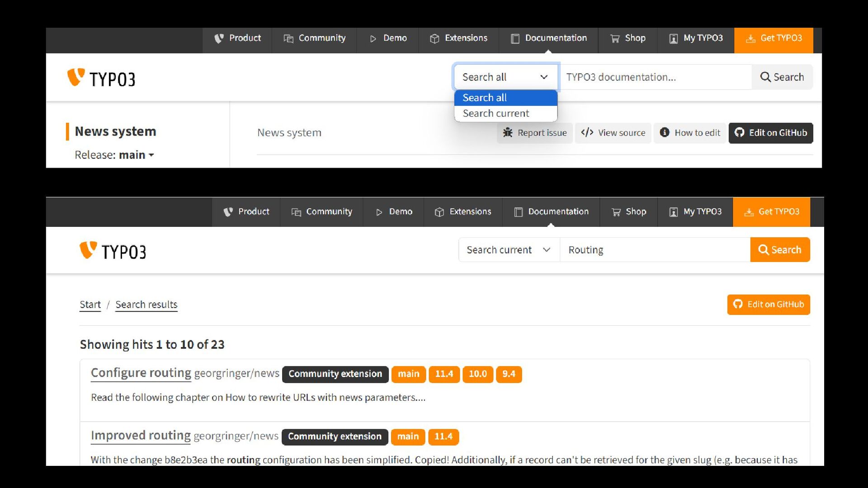Open Demo item in top navigation bar
The height and width of the screenshot is (488, 868).
[388, 38]
